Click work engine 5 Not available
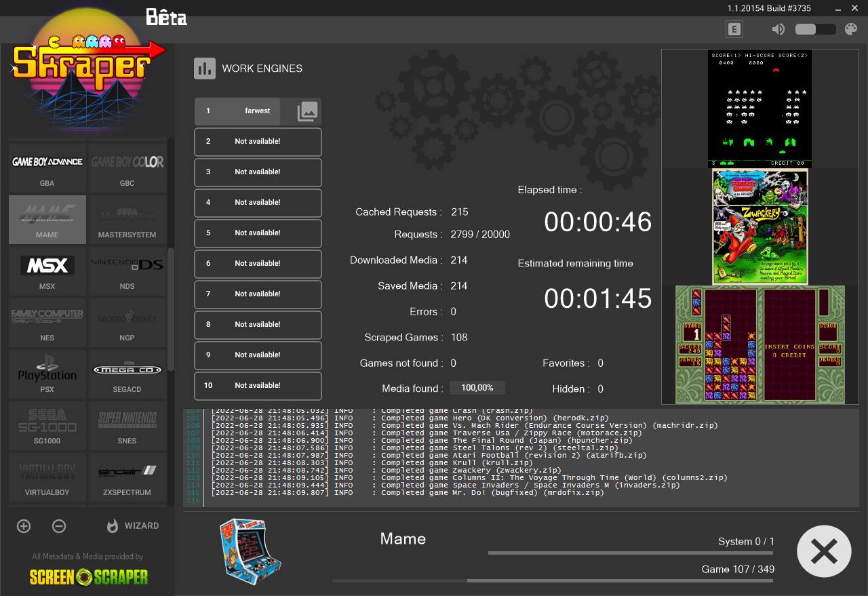Screen dimensions: 868x596 [x=258, y=233]
